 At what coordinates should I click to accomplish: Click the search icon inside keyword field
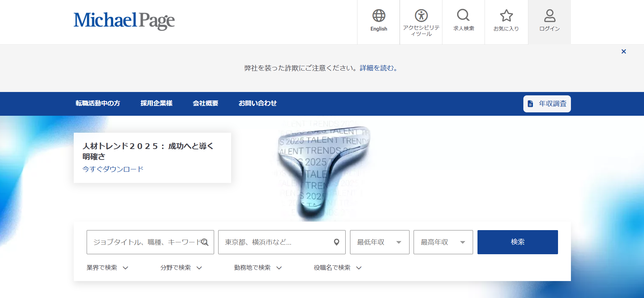coord(205,242)
